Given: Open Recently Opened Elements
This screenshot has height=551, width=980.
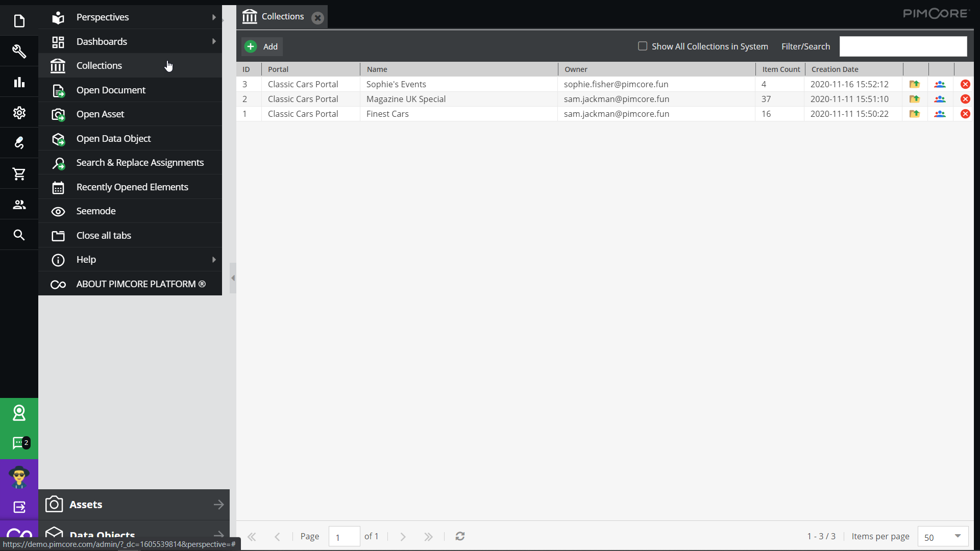Looking at the screenshot, I should click(x=130, y=187).
